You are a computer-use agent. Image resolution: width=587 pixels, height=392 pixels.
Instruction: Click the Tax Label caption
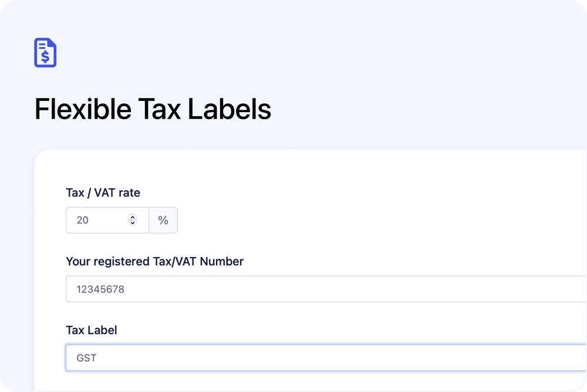point(91,330)
